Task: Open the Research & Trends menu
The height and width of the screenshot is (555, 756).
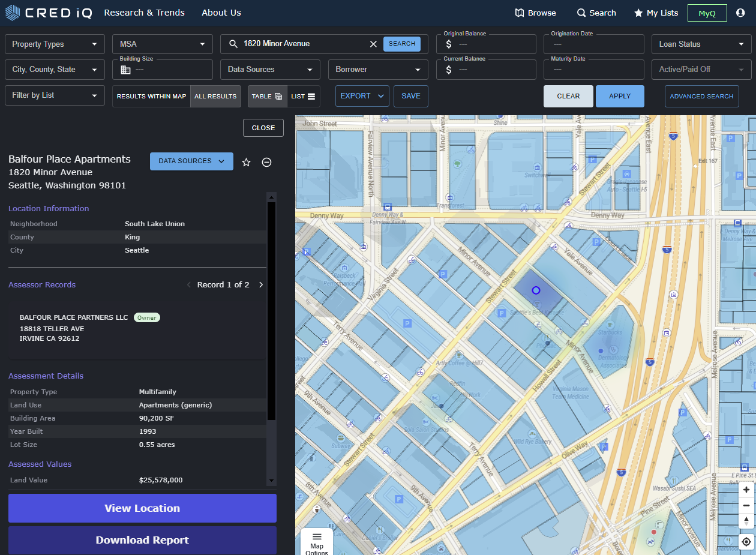Action: pos(144,12)
